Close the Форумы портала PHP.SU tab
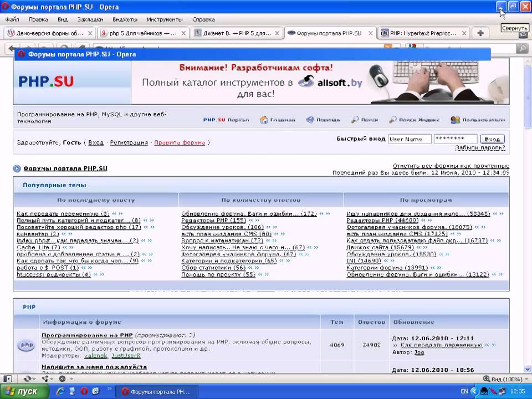Image resolution: width=532 pixels, height=399 pixels. (x=371, y=33)
